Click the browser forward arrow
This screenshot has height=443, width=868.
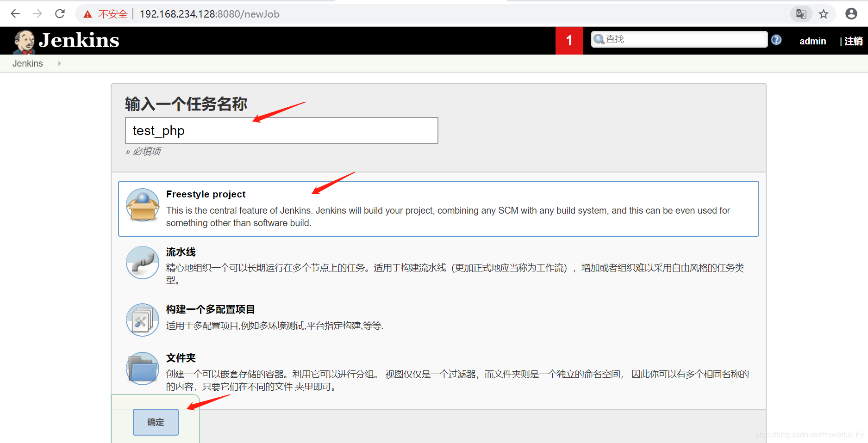[37, 14]
